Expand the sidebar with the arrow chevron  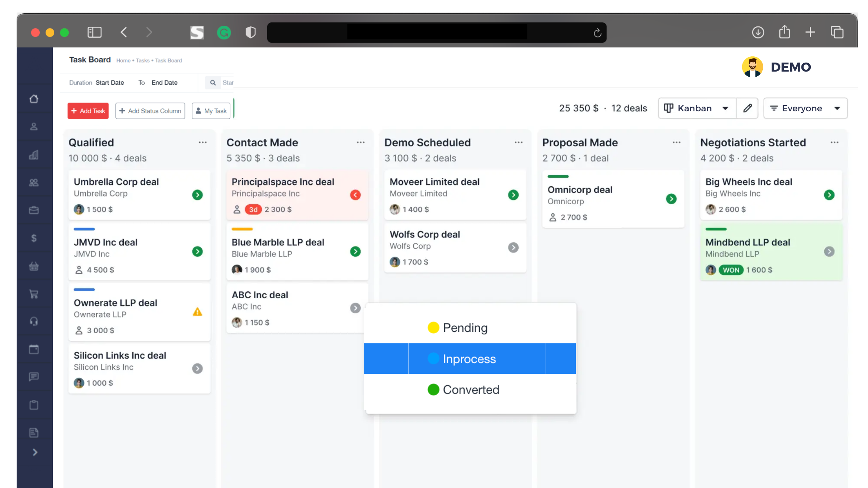pos(35,452)
